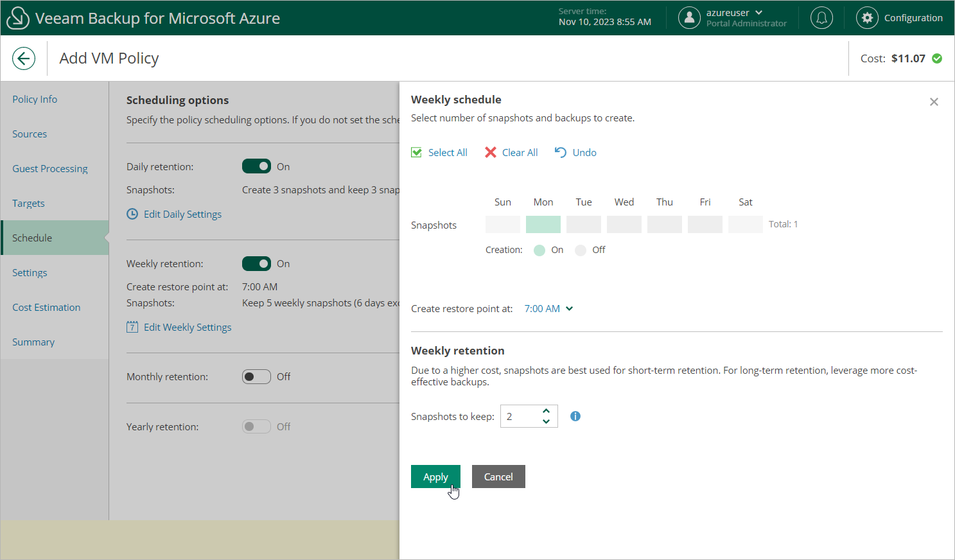Viewport: 955px width, 560px height.
Task: Toggle Thursday snapshot cell
Action: click(x=665, y=224)
